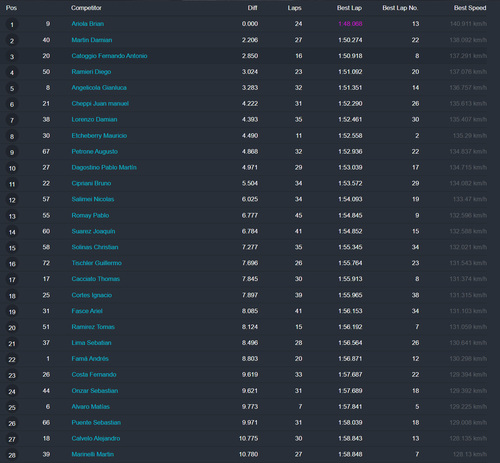Click the Ramieri Diego name
This screenshot has height=463, width=500.
[91, 72]
